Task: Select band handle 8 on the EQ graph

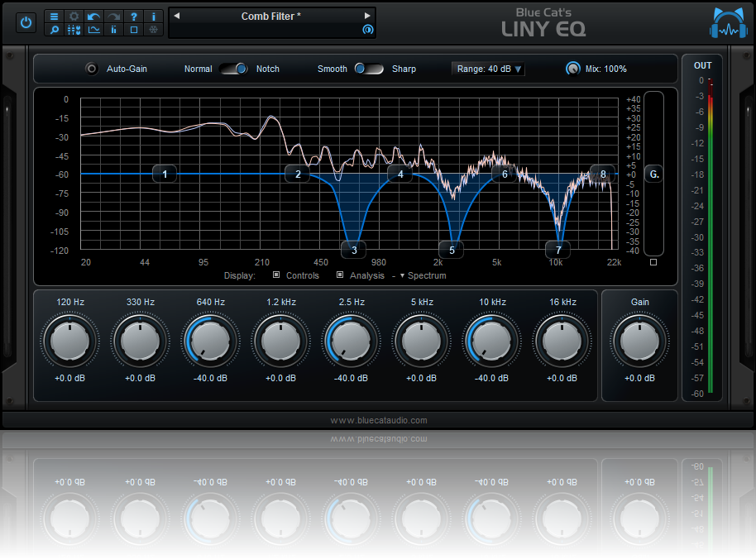Action: (603, 174)
